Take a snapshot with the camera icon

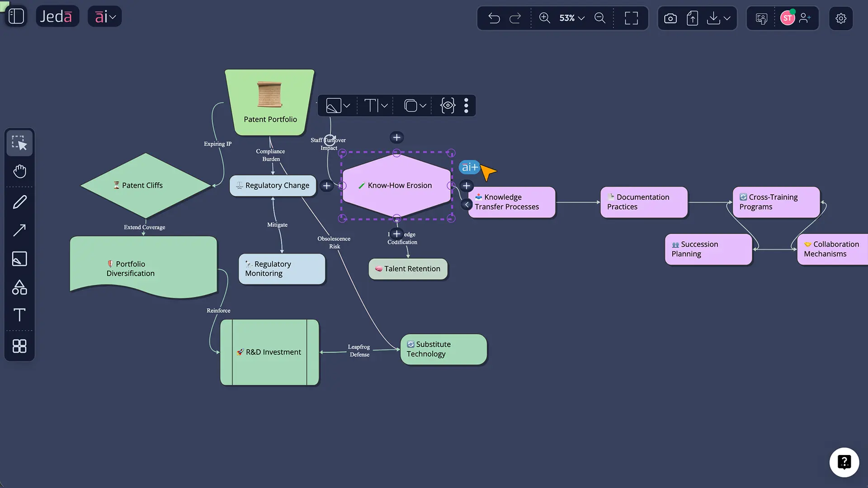[x=670, y=18]
